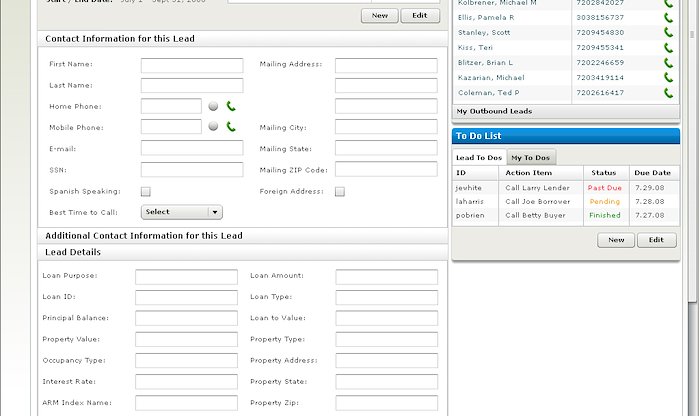Click the Property Address input field

tap(387, 361)
